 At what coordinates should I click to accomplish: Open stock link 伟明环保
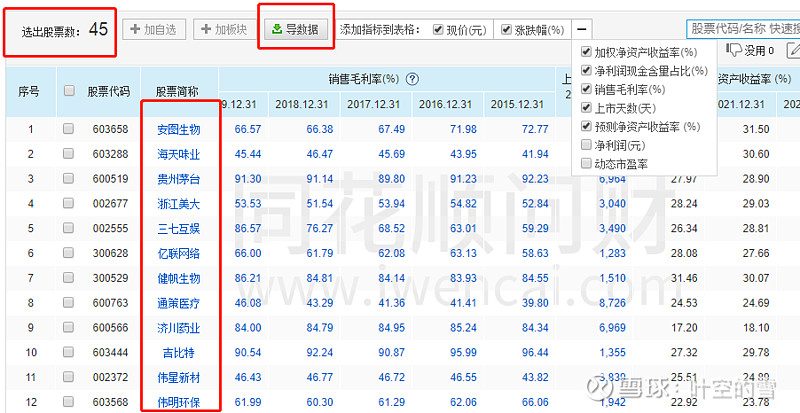pos(179,402)
